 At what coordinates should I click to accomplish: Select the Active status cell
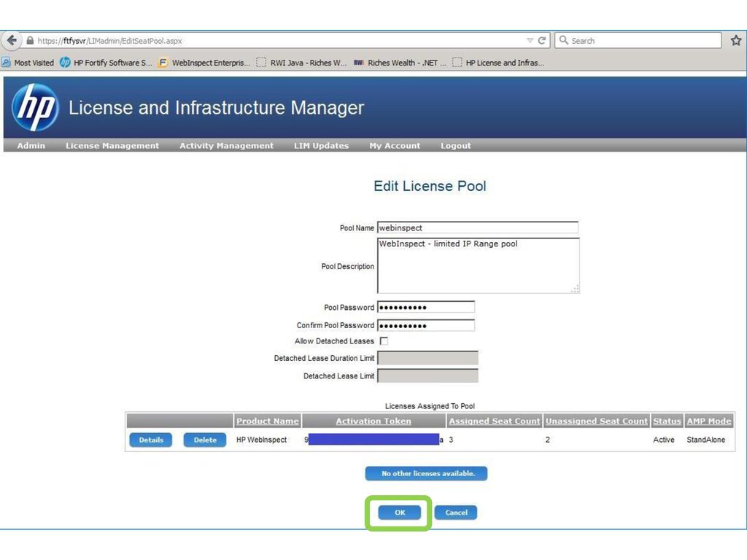(664, 440)
